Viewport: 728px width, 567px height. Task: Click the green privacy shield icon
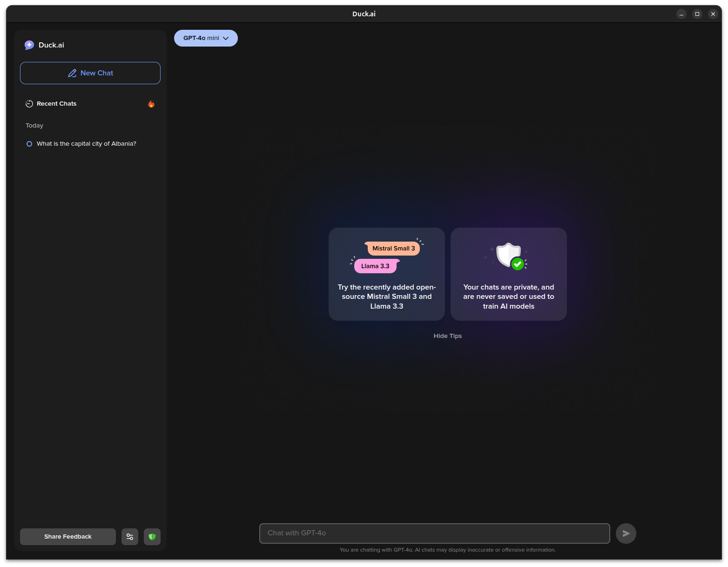(152, 536)
